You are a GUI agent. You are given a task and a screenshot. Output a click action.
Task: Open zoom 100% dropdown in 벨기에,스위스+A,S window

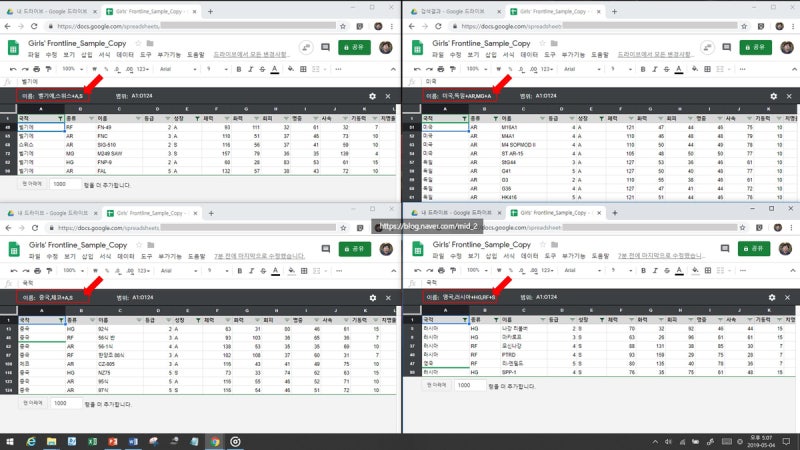[72, 69]
